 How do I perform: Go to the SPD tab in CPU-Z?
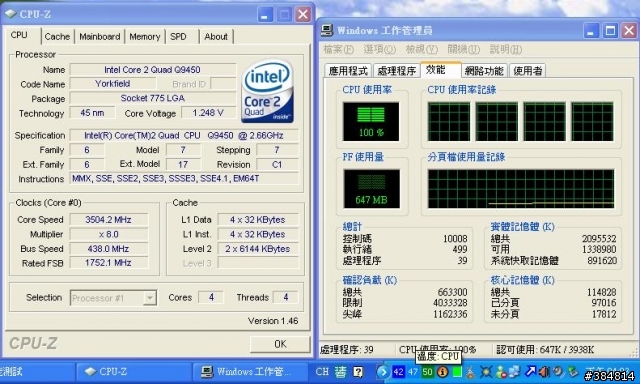point(178,37)
